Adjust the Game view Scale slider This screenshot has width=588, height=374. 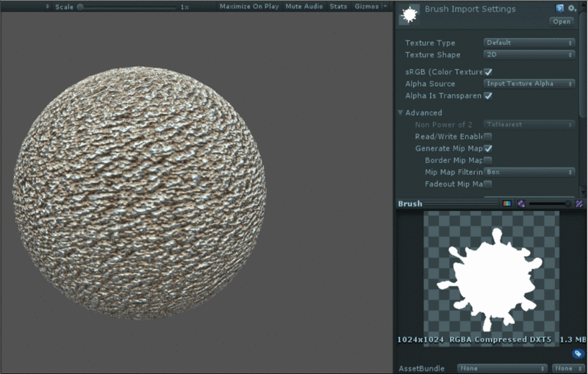pyautogui.click(x=126, y=7)
